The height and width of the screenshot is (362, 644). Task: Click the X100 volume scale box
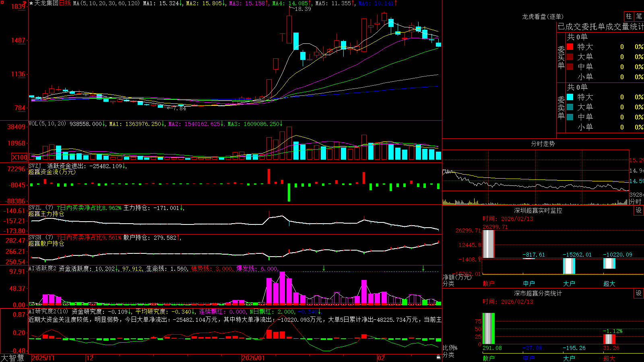[x=20, y=157]
